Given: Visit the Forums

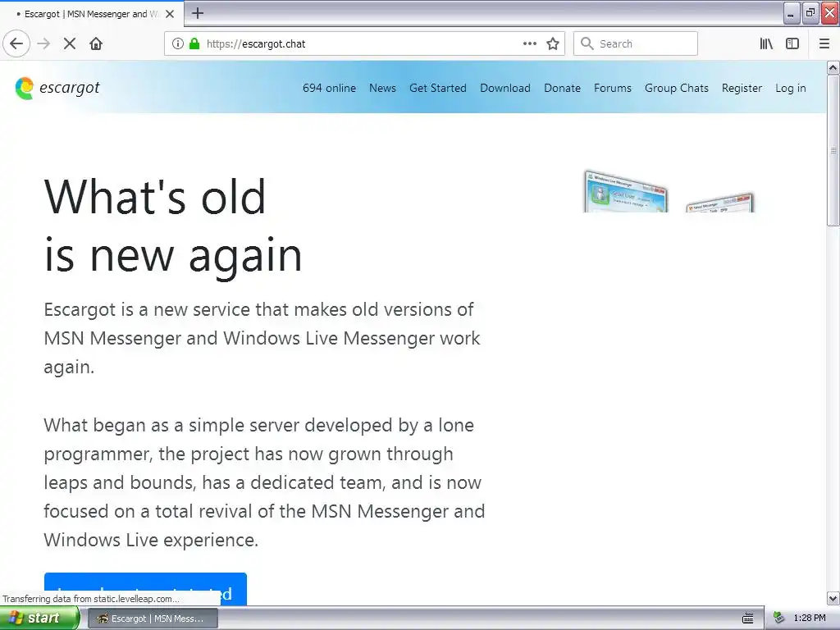Looking at the screenshot, I should point(612,88).
